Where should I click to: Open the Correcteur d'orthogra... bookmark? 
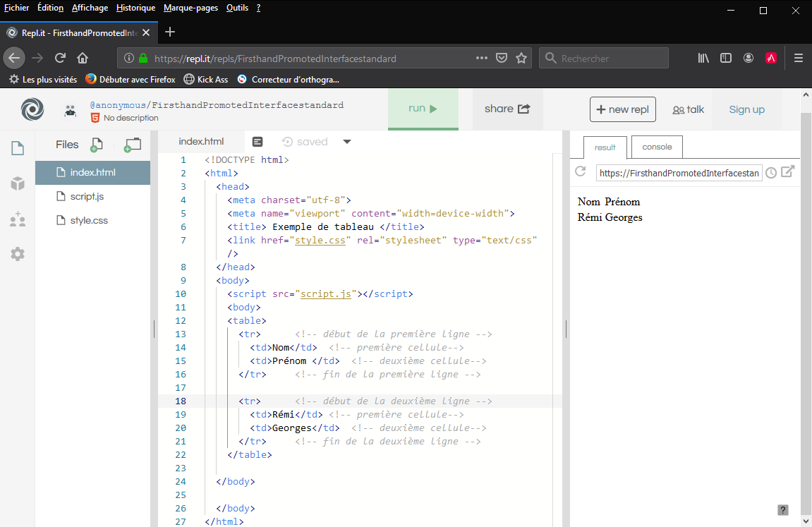[289, 79]
